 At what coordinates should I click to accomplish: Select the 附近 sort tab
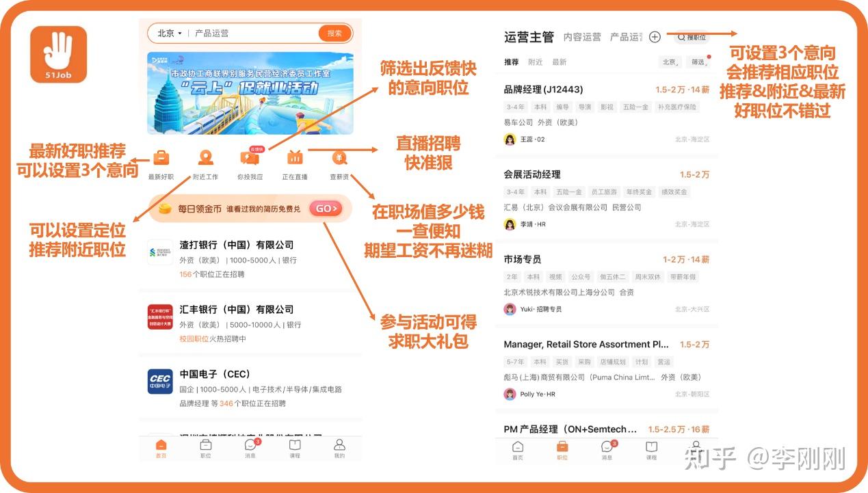[x=536, y=62]
